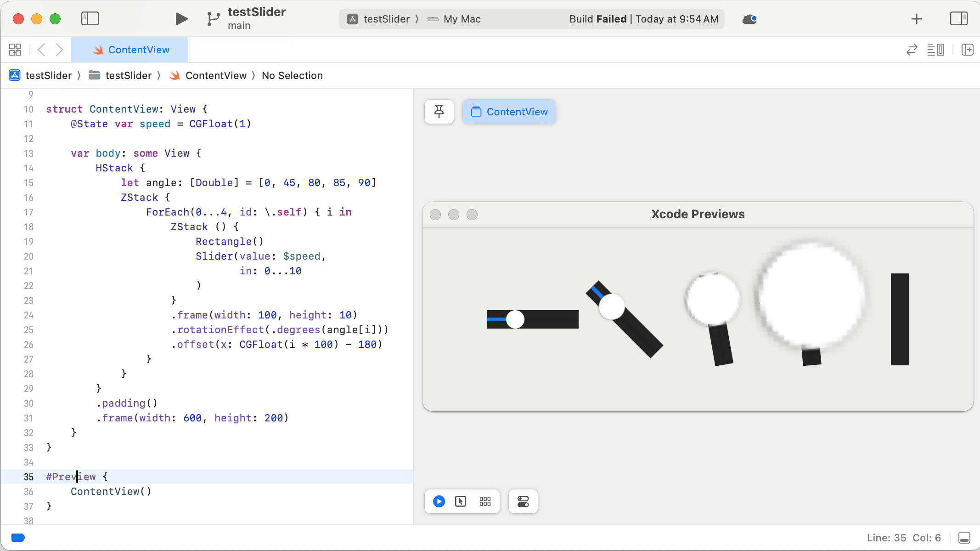Go back in file history

click(41, 50)
